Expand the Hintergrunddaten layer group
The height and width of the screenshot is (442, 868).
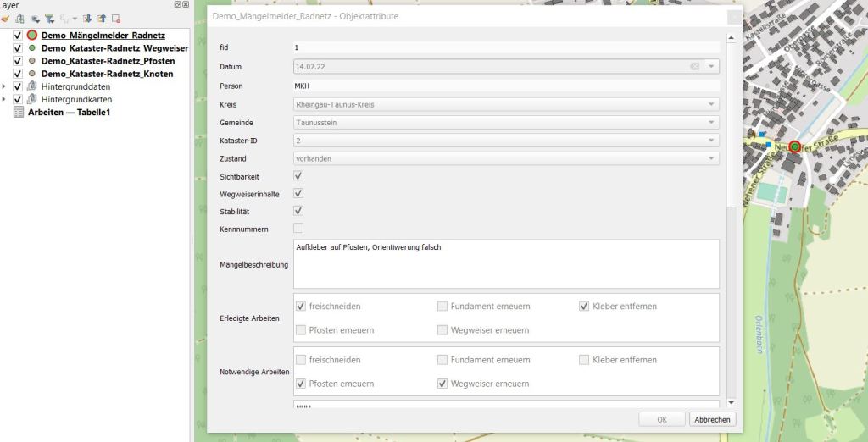(5, 86)
